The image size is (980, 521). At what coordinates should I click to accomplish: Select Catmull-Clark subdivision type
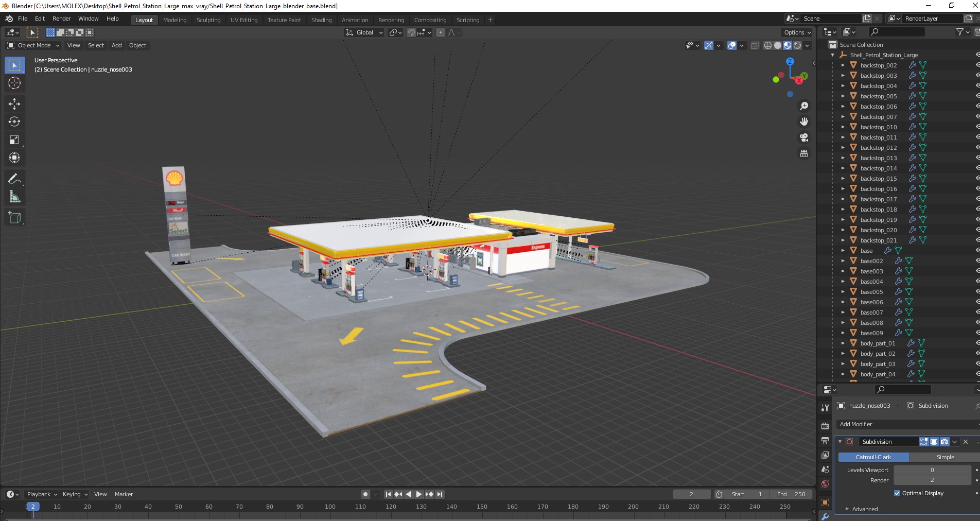tap(873, 457)
